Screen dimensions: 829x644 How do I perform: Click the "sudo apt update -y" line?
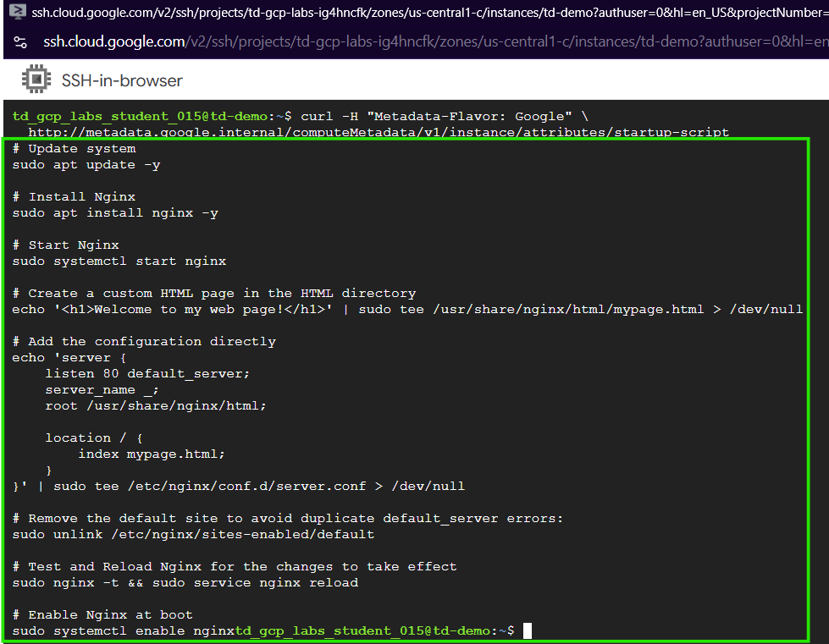click(86, 164)
